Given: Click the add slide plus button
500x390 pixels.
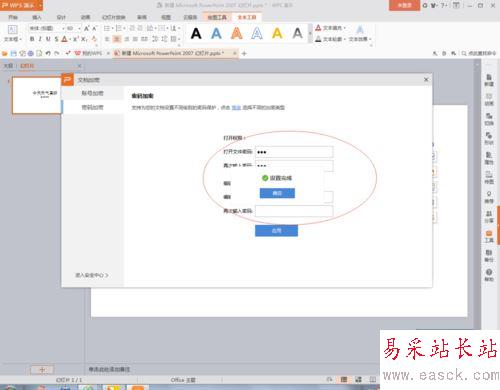Looking at the screenshot, I should tap(42, 370).
